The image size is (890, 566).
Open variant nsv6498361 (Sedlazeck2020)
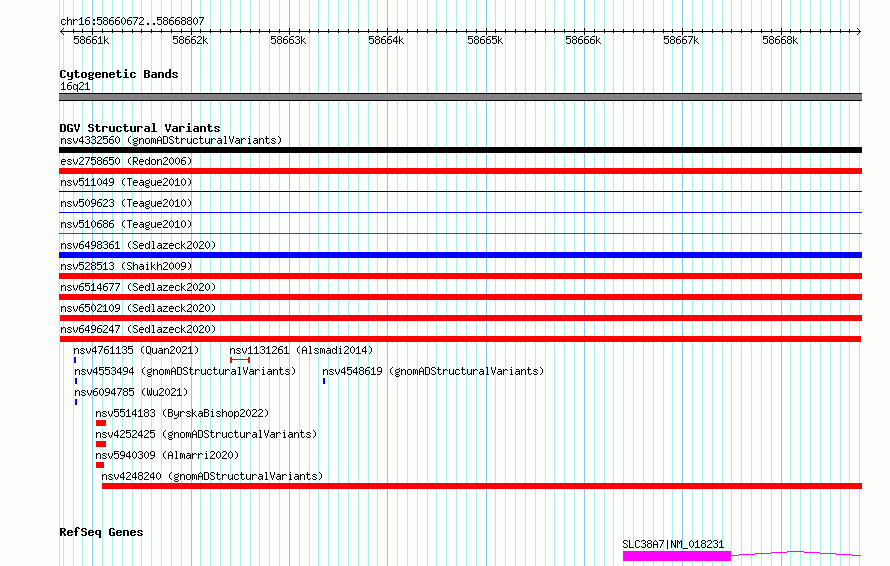click(138, 245)
